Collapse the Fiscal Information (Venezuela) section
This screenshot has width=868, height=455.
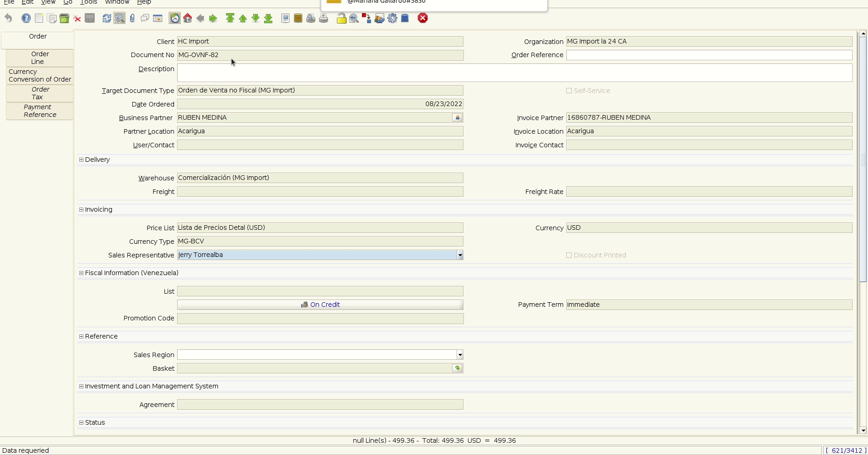[82, 273]
